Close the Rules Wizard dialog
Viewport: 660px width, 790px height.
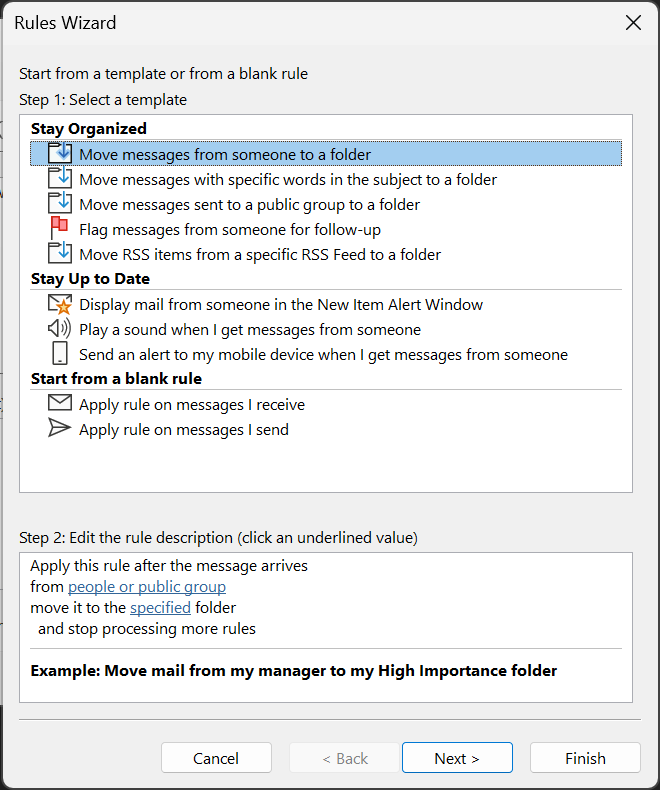point(633,23)
